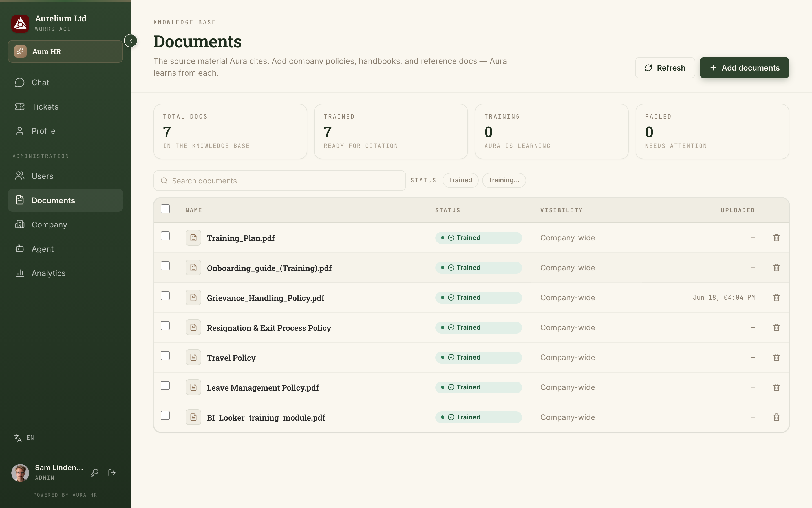The height and width of the screenshot is (508, 812).
Task: Click the NAME column header
Action: 194,210
